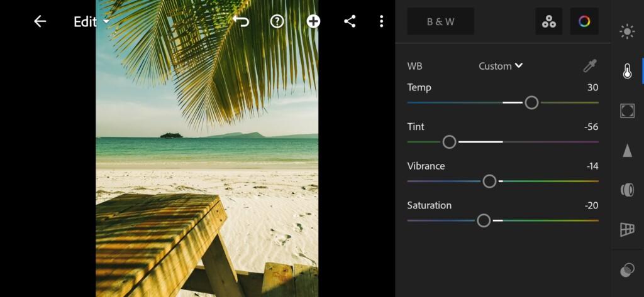644x297 pixels.
Task: Open the Detail triangle icon
Action: pos(627,150)
